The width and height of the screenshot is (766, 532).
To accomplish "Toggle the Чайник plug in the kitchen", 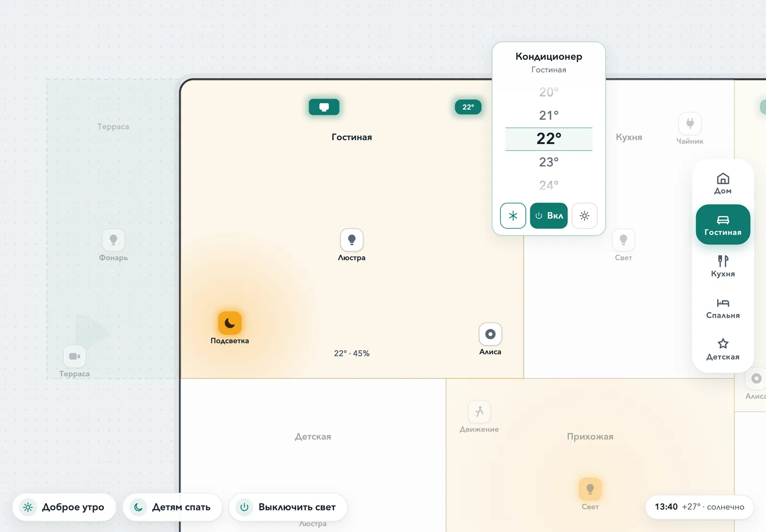I will (x=690, y=123).
